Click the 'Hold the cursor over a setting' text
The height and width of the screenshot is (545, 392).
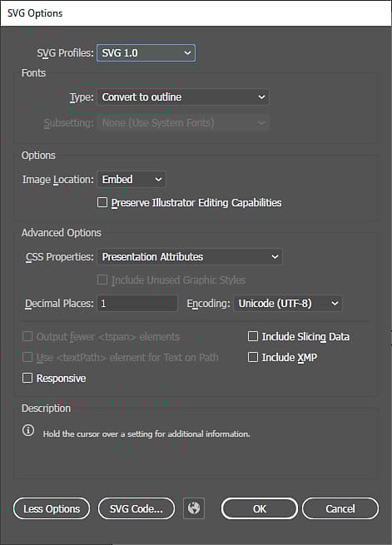(146, 434)
